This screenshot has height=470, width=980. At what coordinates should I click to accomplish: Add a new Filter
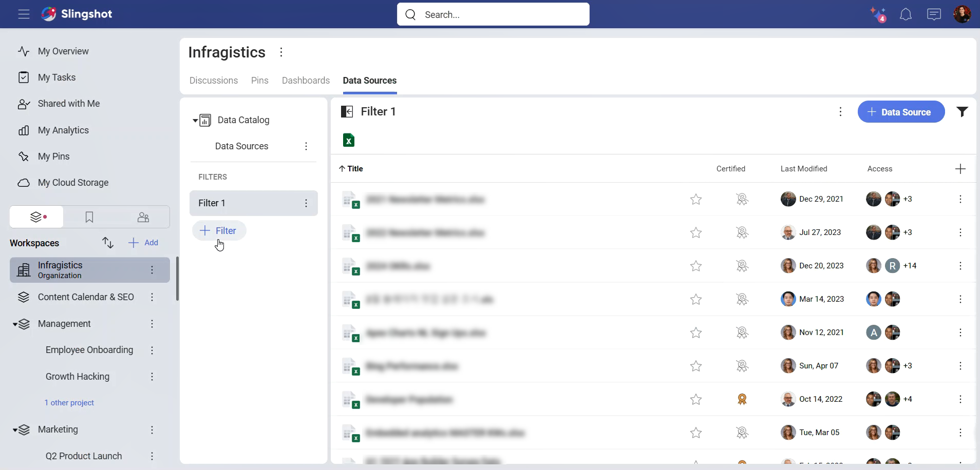tap(219, 230)
